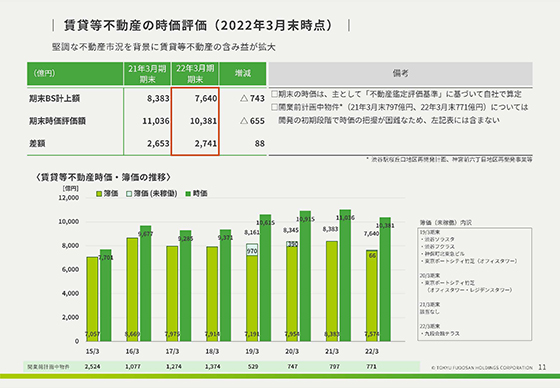Click the light green 簿価 bar for 17/3
The image size is (560, 388).
point(172,293)
